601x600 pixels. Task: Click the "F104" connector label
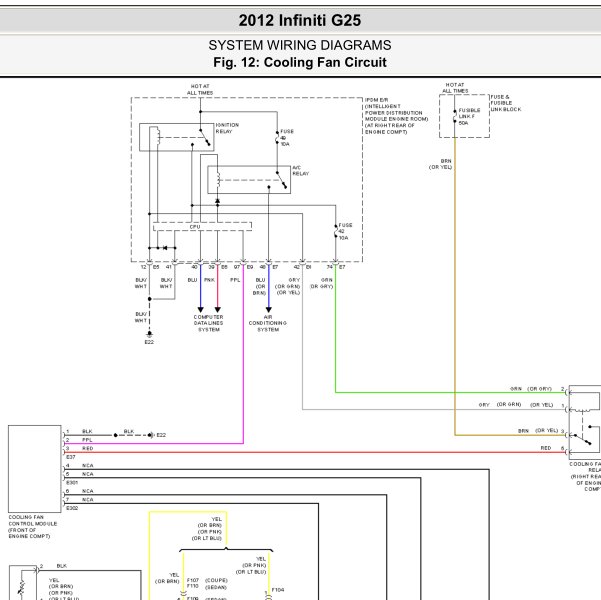point(278,590)
